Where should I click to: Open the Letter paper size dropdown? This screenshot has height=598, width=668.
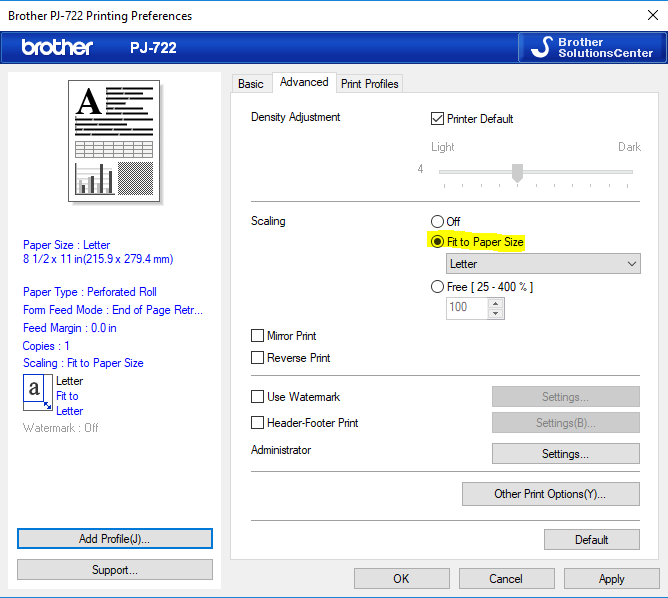point(543,264)
